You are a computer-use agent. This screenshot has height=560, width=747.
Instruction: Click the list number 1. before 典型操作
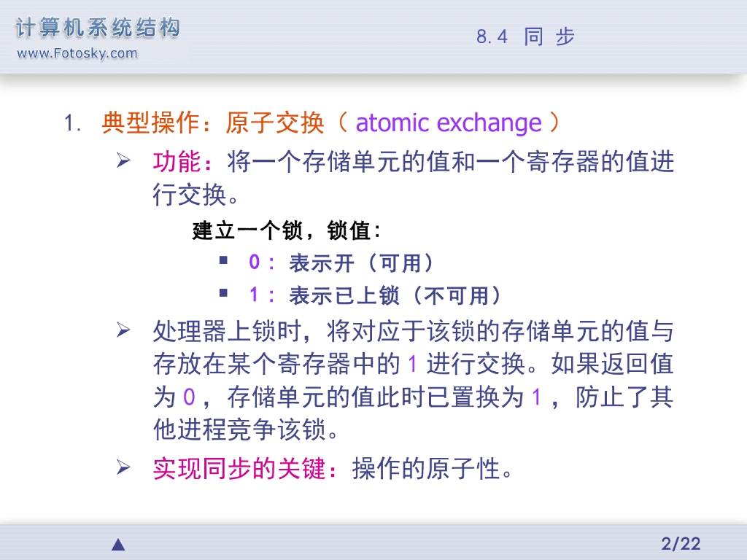coord(72,123)
